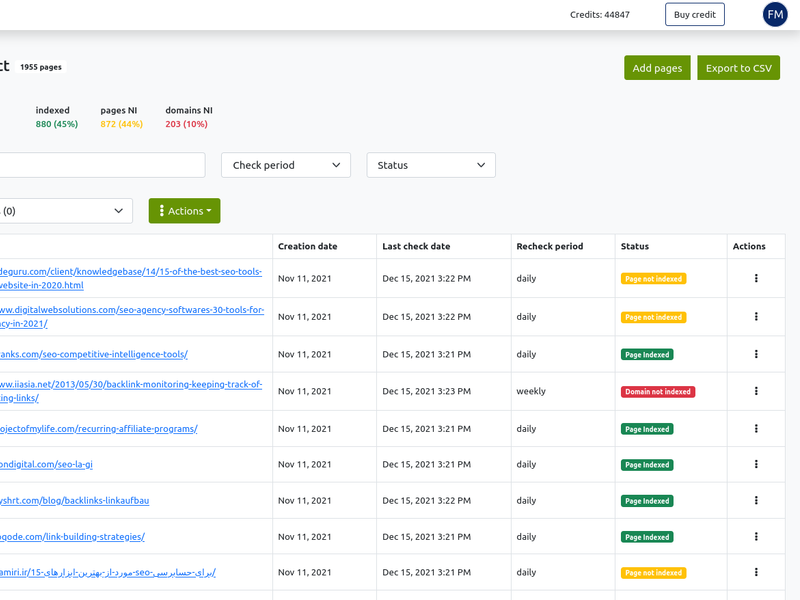The width and height of the screenshot is (800, 600).
Task: Open the actions kebab on the backlink-monitoring row
Action: point(756,391)
